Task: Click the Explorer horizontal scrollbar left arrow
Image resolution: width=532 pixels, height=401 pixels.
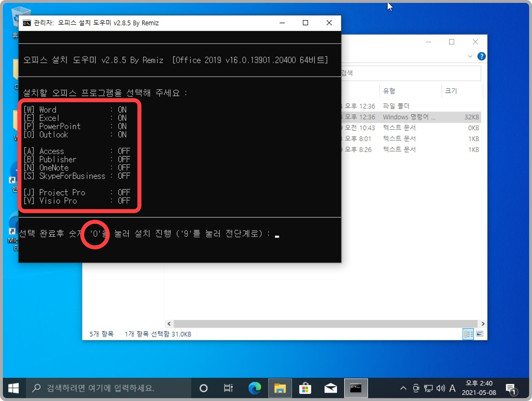Action: click(169, 324)
